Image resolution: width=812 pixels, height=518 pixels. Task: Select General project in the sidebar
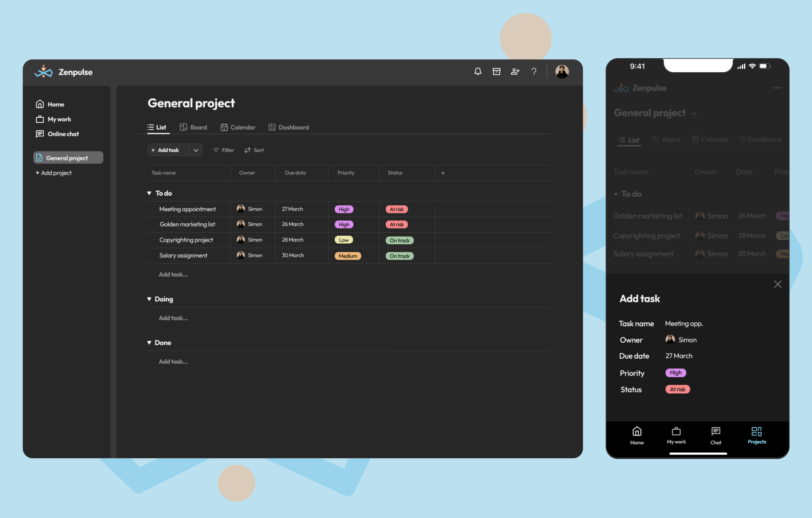pyautogui.click(x=68, y=157)
